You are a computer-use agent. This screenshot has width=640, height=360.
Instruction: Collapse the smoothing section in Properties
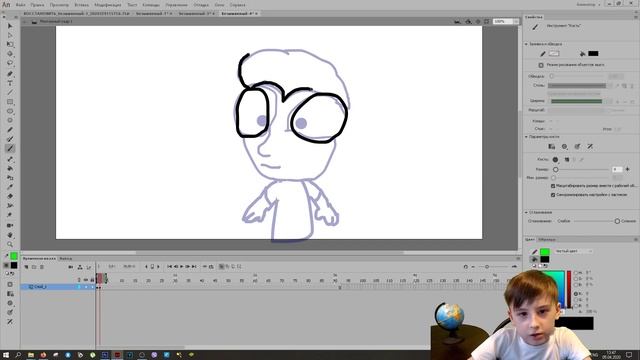526,212
